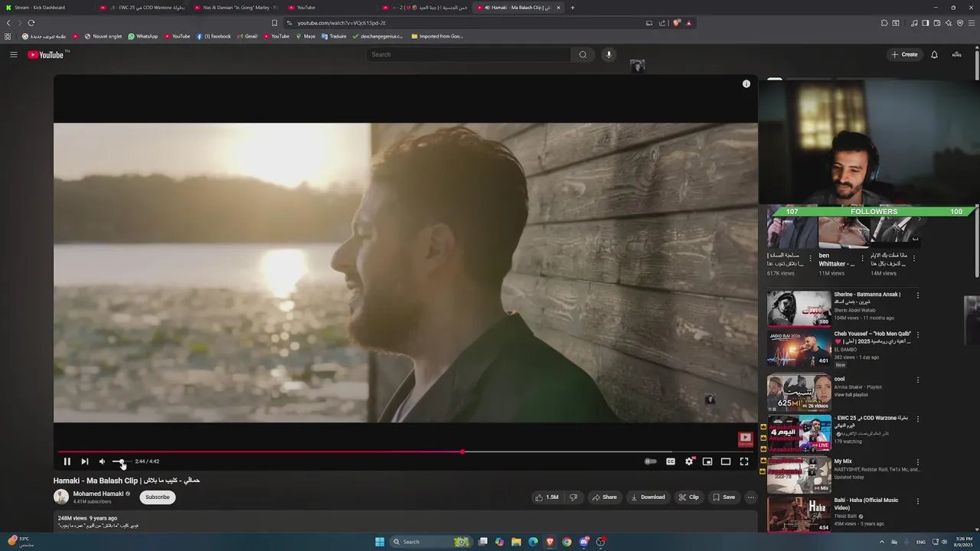Open options menu for My Mix

tap(918, 462)
